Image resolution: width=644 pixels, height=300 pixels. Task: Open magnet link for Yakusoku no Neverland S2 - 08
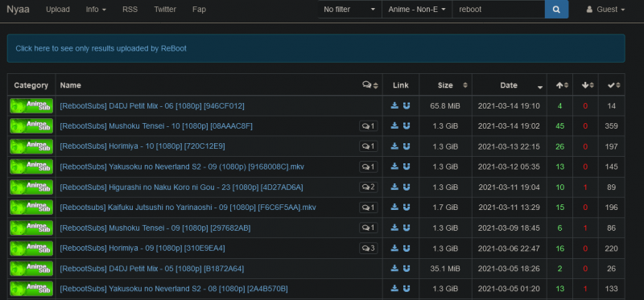click(x=407, y=289)
